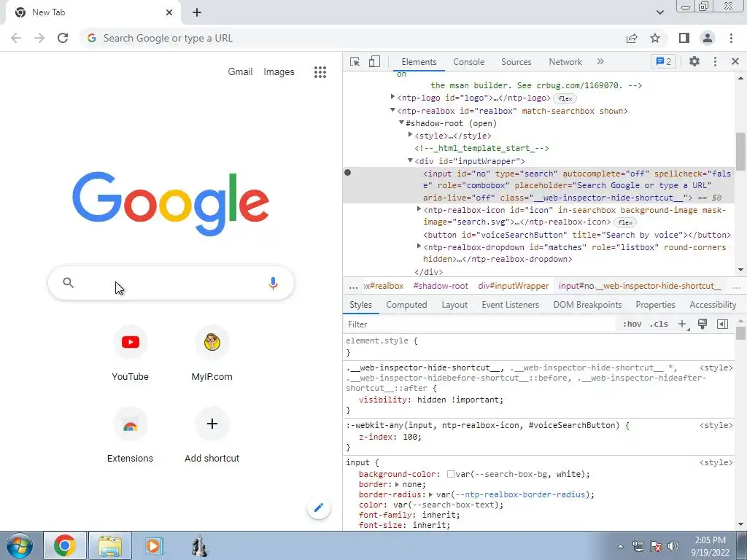Select the Elements tab
This screenshot has height=560, width=747.
click(x=419, y=62)
